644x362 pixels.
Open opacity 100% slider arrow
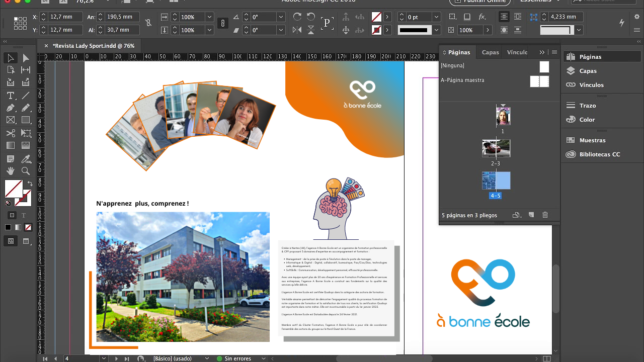click(x=488, y=30)
